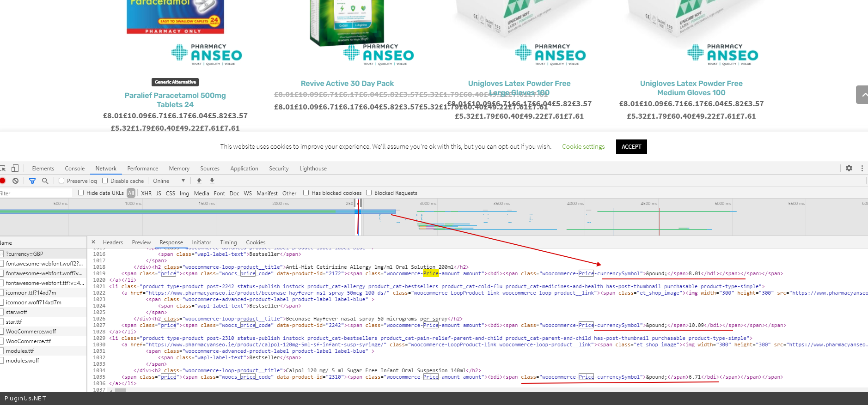The image size is (868, 405).
Task: Filter requests by XHR type
Action: (146, 193)
